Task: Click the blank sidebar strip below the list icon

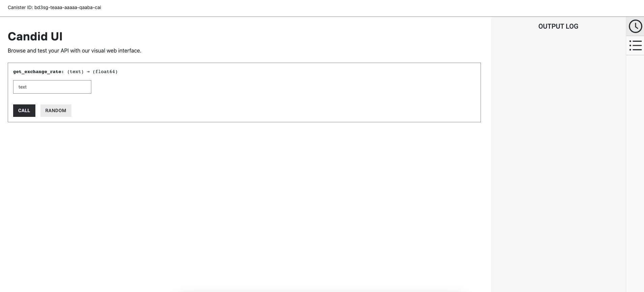Action: (635, 168)
